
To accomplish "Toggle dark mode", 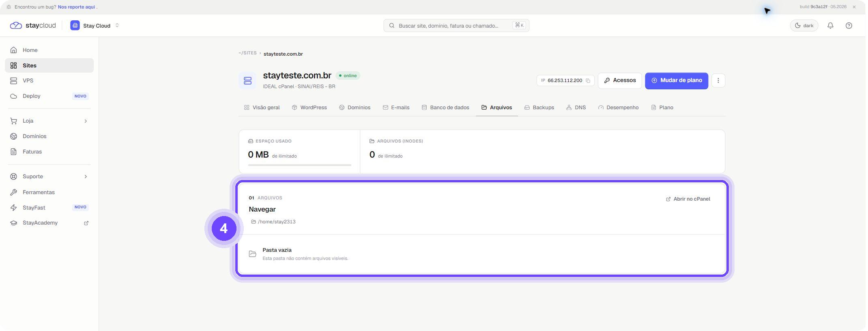I will [x=804, y=26].
